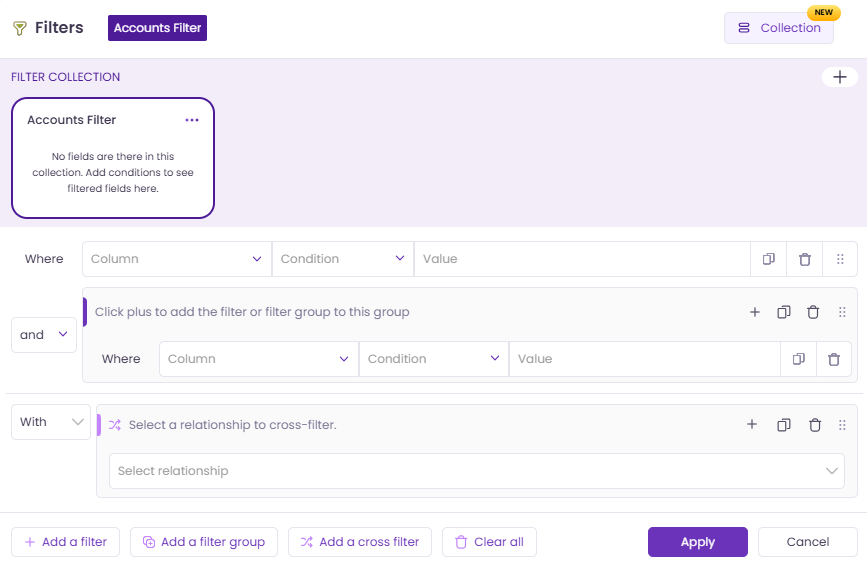Click the first Value input field
This screenshot has width=867, height=567.
(582, 259)
